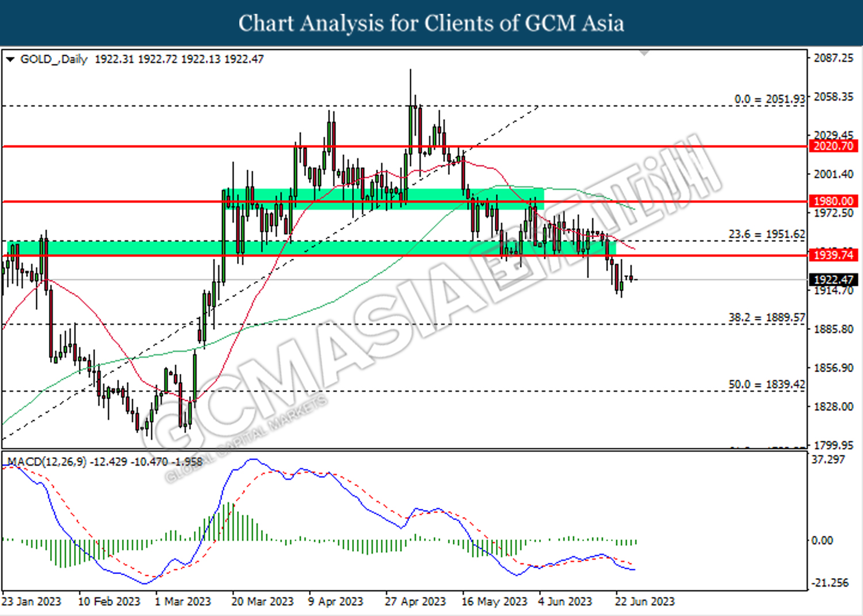Click the MACD scale value -21.256

pyautogui.click(x=829, y=583)
